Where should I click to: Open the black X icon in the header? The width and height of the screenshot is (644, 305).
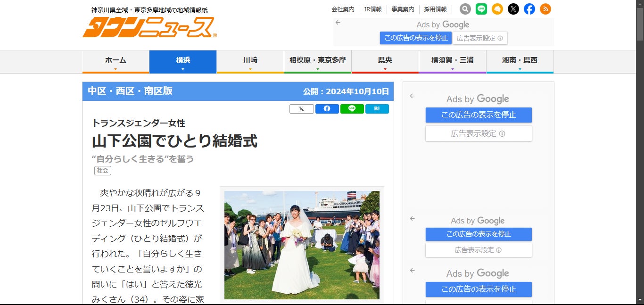click(513, 9)
